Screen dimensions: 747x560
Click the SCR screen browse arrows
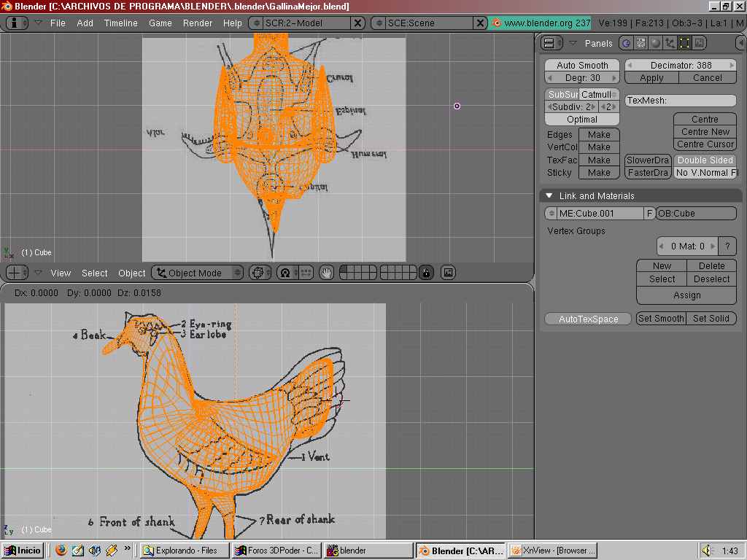coord(256,23)
